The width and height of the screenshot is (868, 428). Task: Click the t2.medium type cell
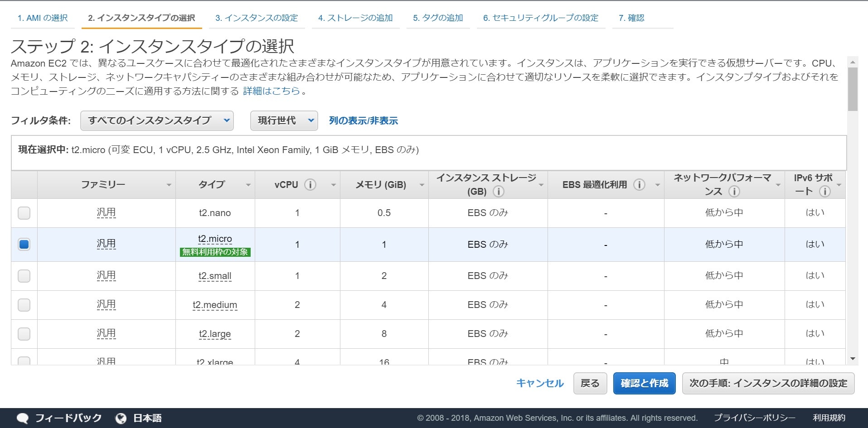tap(215, 305)
